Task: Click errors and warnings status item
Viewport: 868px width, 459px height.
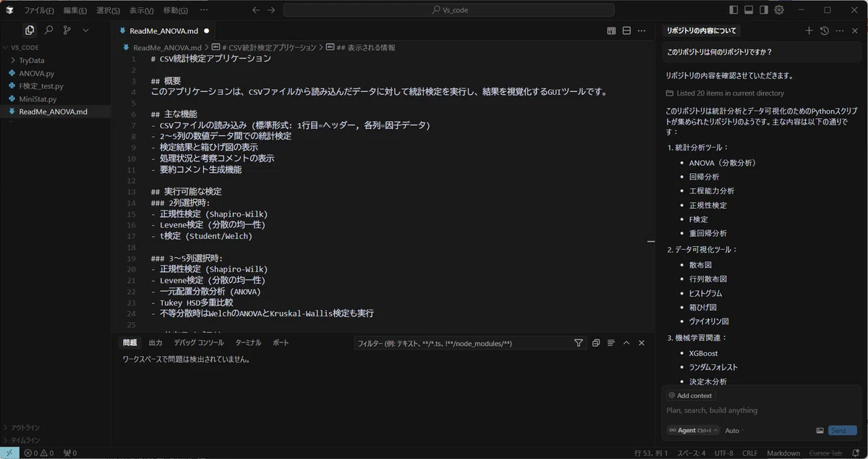Action: (x=39, y=453)
